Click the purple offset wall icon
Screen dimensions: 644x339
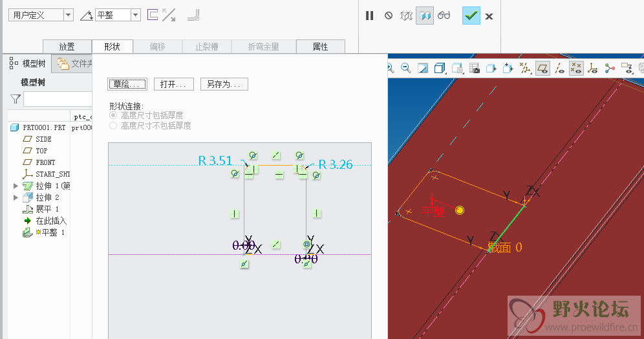click(x=153, y=16)
